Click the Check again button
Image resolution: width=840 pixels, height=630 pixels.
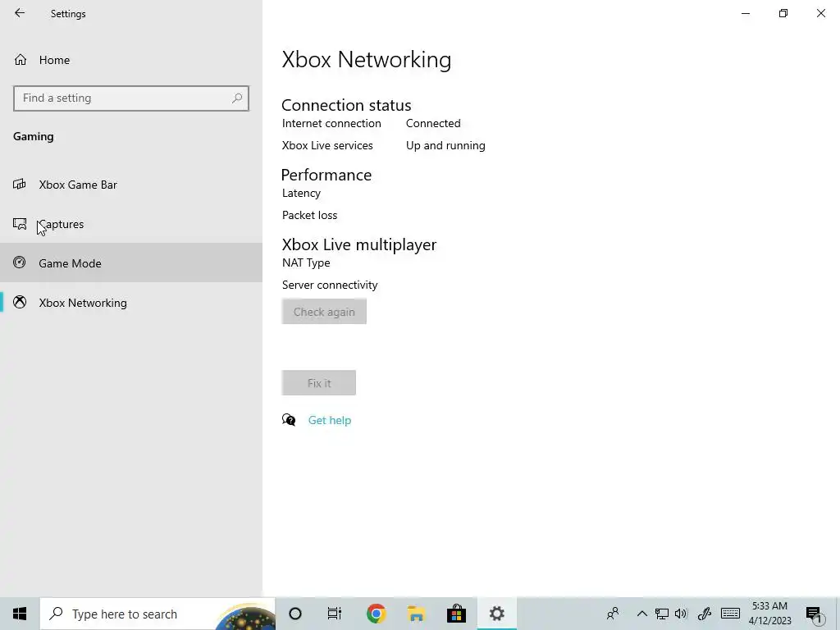(324, 312)
